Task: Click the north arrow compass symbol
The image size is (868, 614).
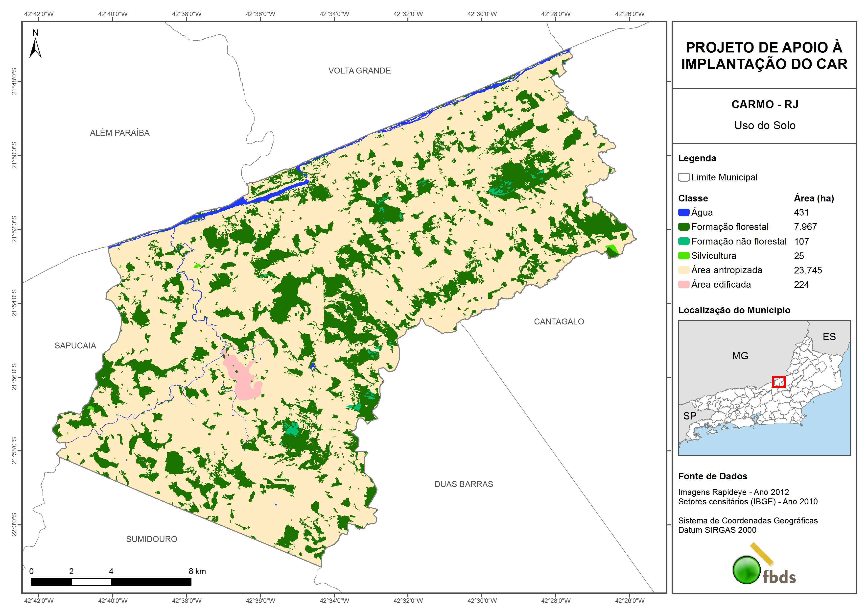Action: (x=35, y=47)
